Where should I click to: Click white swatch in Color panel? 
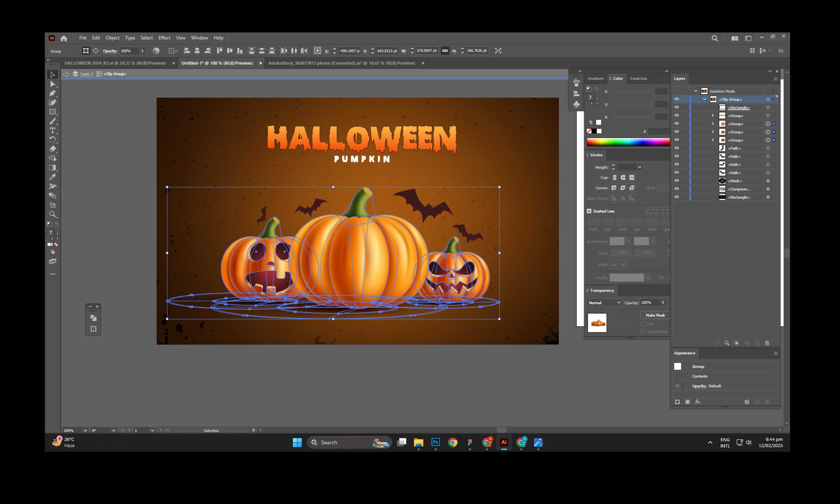[x=599, y=131]
